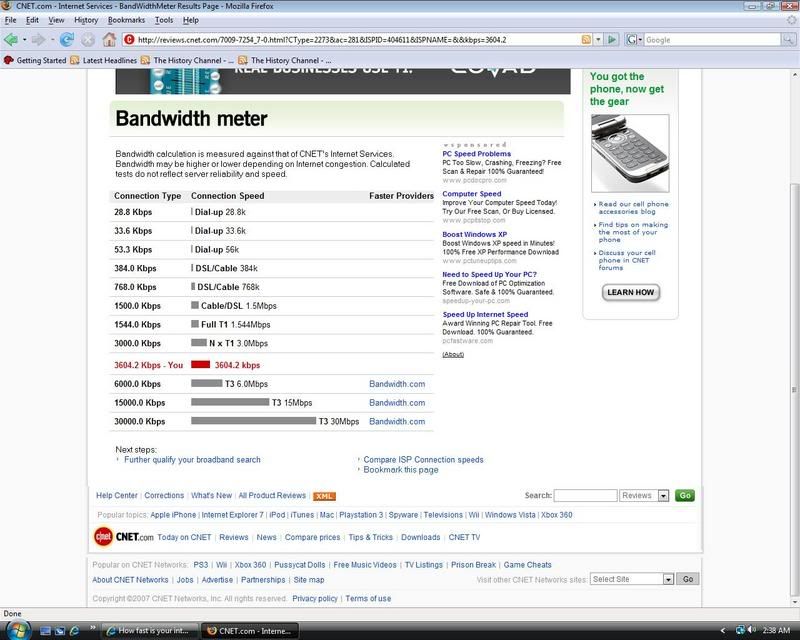Viewport: 800px width, 640px height.
Task: Open the Reviews search category dropdown
Action: coord(663,496)
